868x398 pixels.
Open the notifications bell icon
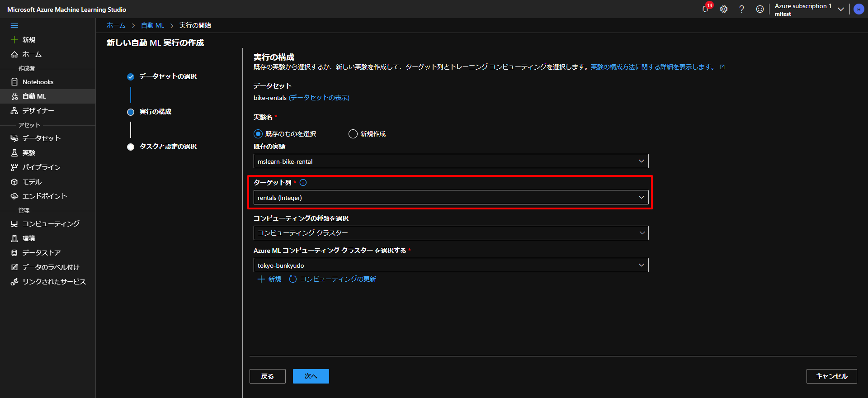click(705, 9)
